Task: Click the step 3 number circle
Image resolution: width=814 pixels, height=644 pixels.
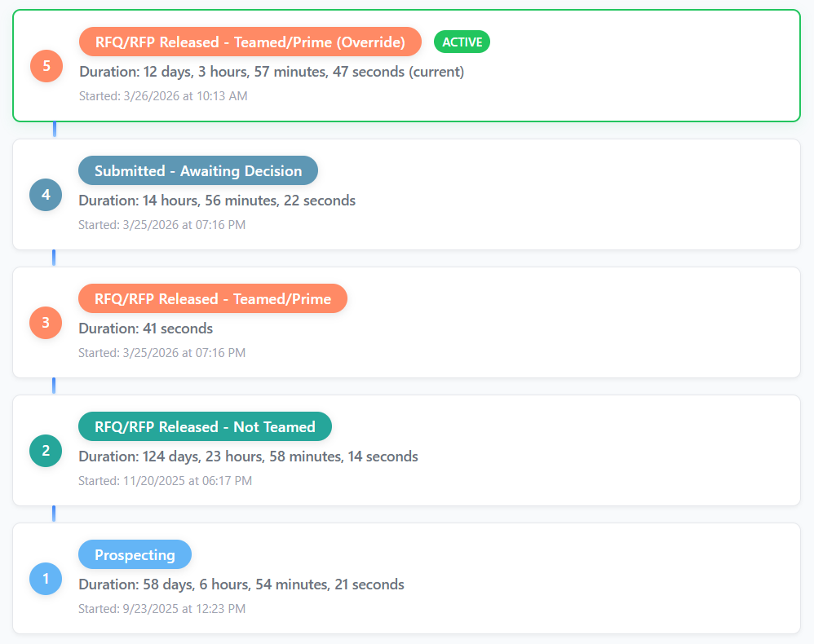Action: point(46,323)
